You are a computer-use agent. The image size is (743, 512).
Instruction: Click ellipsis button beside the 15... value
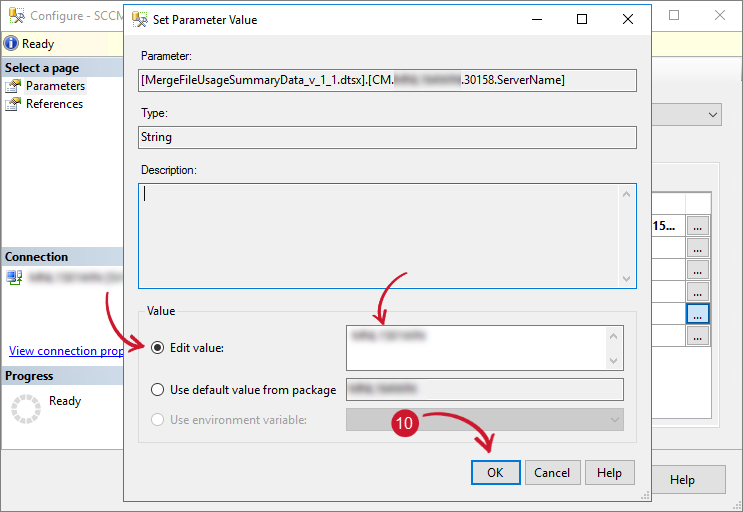point(698,225)
